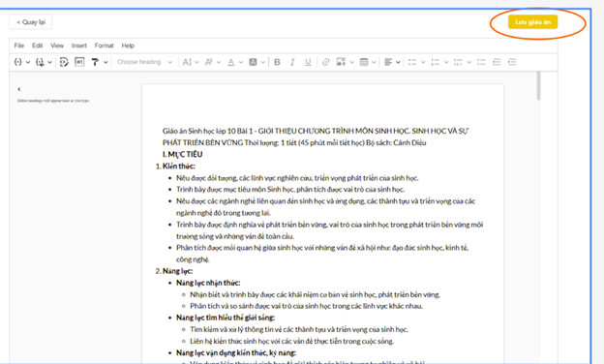Open the Edit menu
This screenshot has width=604, height=364.
click(38, 45)
